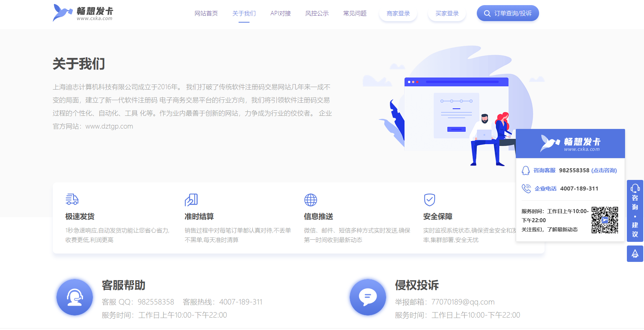Open the 常见问题 page
The image size is (644, 330).
pos(355,13)
